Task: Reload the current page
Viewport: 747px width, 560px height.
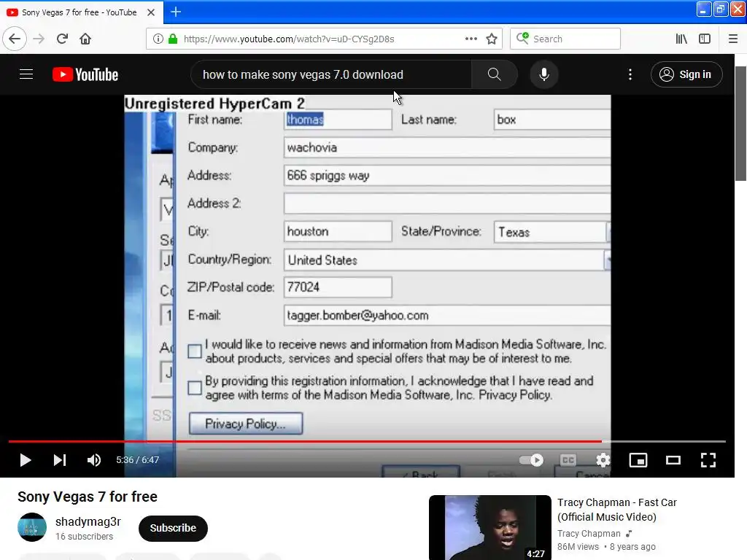Action: [62, 39]
